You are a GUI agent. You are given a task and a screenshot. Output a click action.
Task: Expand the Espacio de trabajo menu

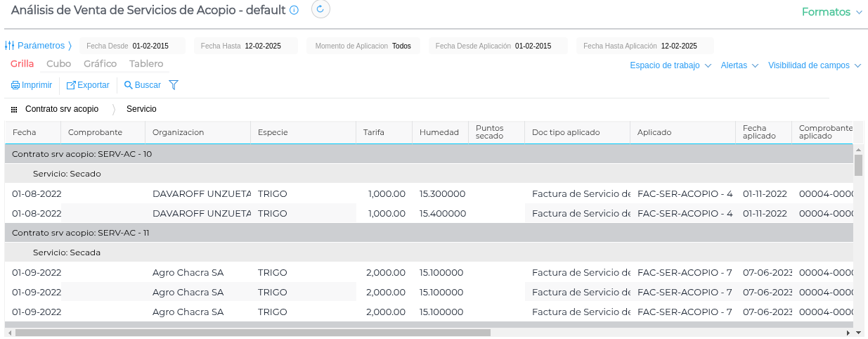671,65
